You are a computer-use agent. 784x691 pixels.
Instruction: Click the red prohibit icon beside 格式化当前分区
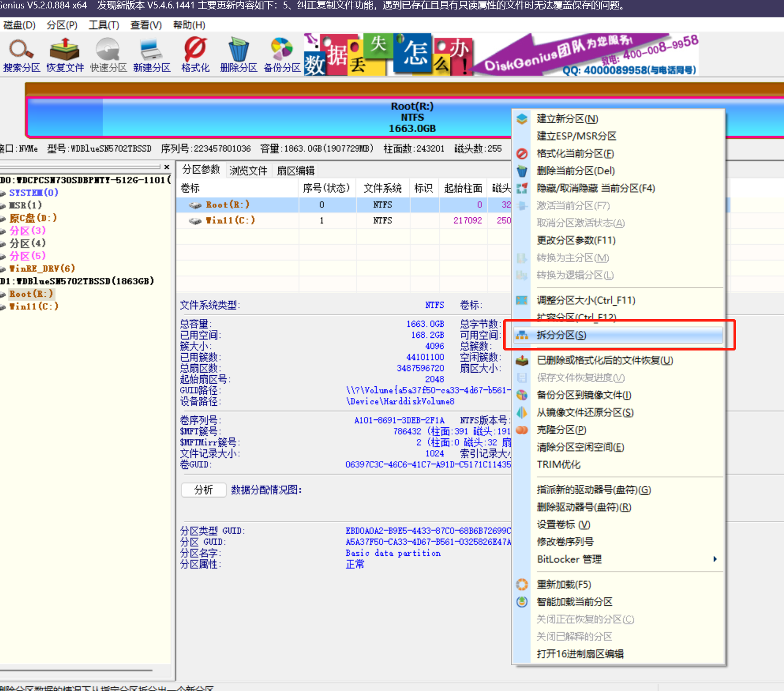[522, 154]
